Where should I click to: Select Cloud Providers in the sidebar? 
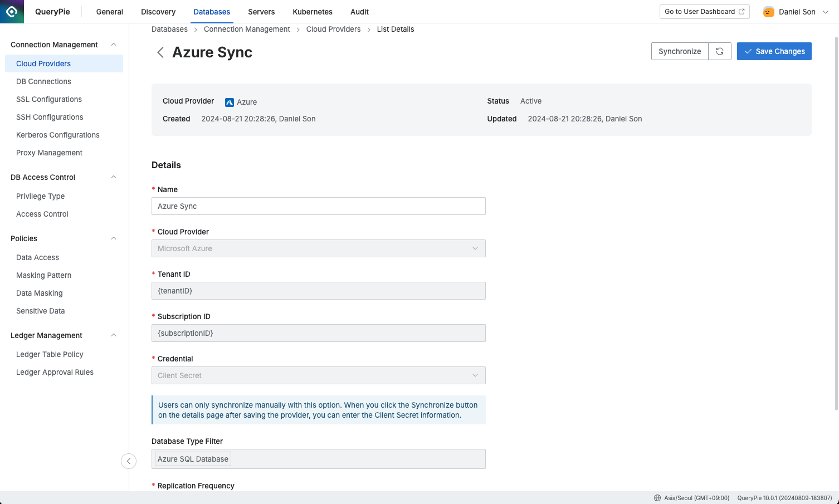click(x=64, y=63)
